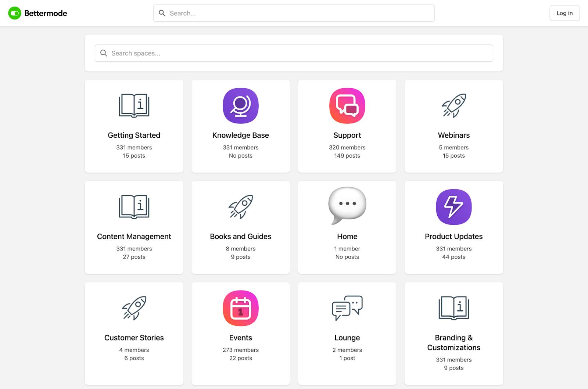Focus the top Search field
The image size is (588, 389).
[294, 13]
